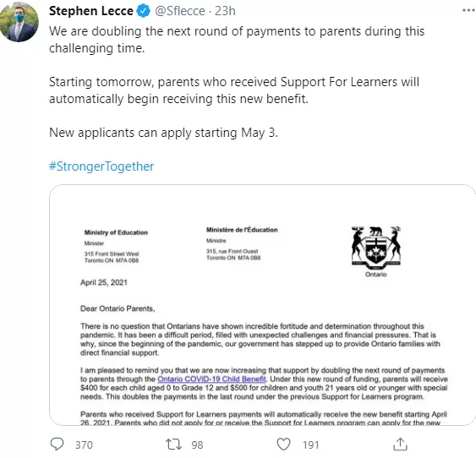Click the 23h timestamp
Image resolution: width=476 pixels, height=458 pixels.
(225, 11)
